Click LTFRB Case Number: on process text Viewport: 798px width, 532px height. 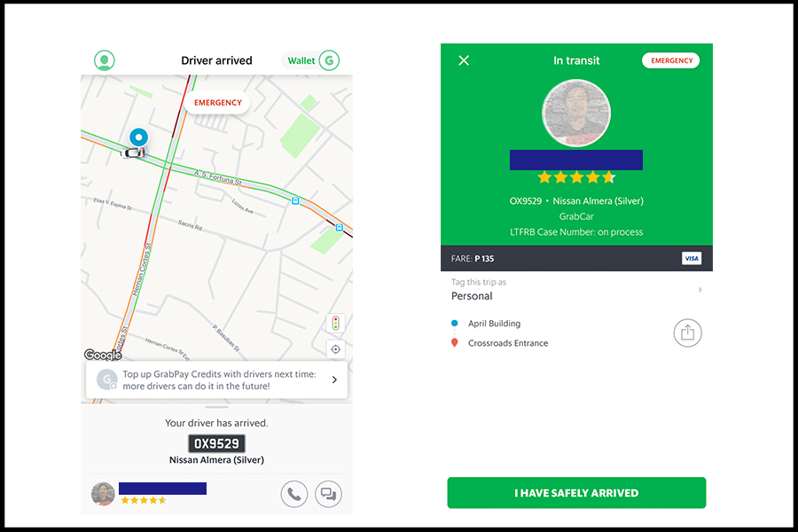click(576, 232)
